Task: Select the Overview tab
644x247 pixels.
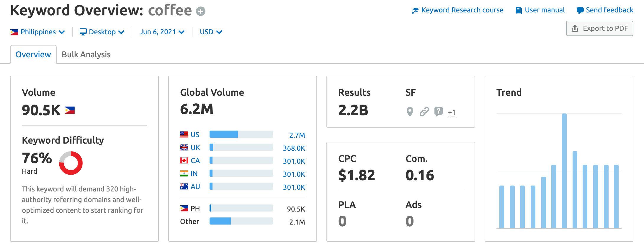Action: point(33,55)
